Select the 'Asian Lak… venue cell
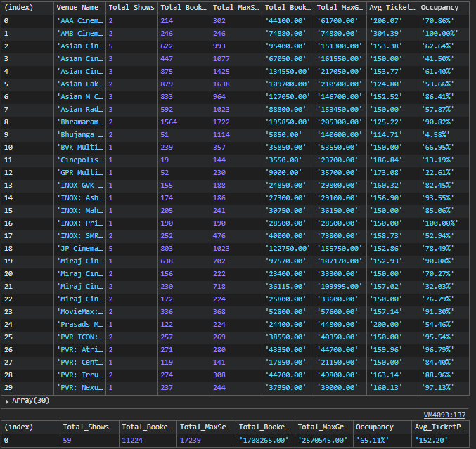The image size is (476, 449). click(x=80, y=84)
